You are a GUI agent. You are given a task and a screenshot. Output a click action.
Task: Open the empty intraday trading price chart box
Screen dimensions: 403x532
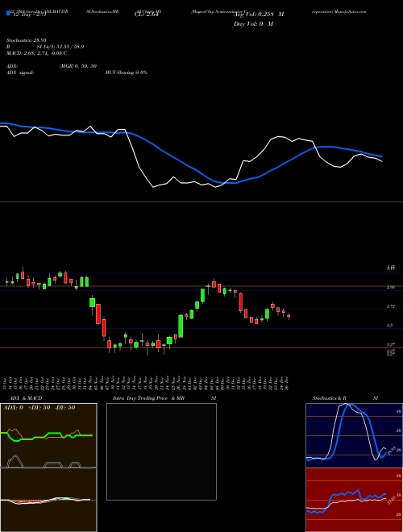click(x=161, y=451)
